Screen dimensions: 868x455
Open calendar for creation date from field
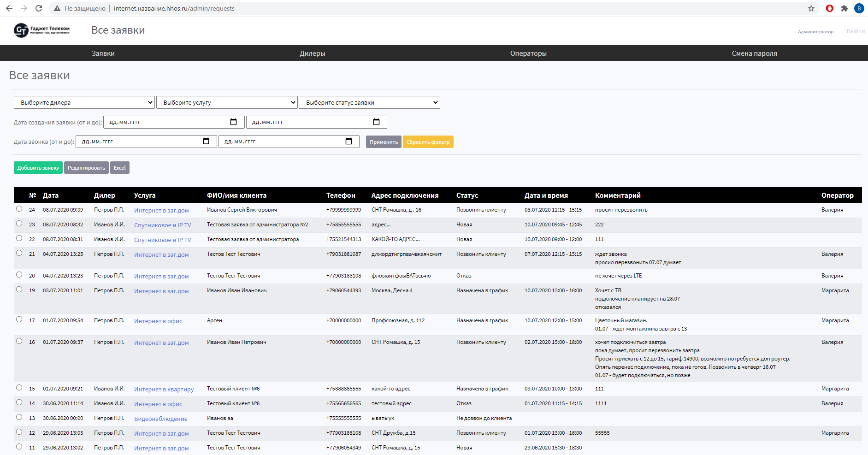(x=234, y=122)
